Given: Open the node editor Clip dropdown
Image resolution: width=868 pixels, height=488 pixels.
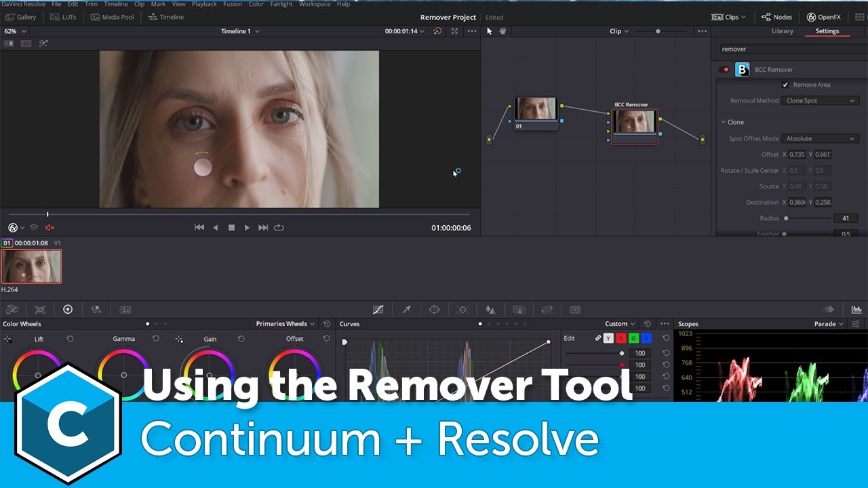Looking at the screenshot, I should (x=619, y=31).
